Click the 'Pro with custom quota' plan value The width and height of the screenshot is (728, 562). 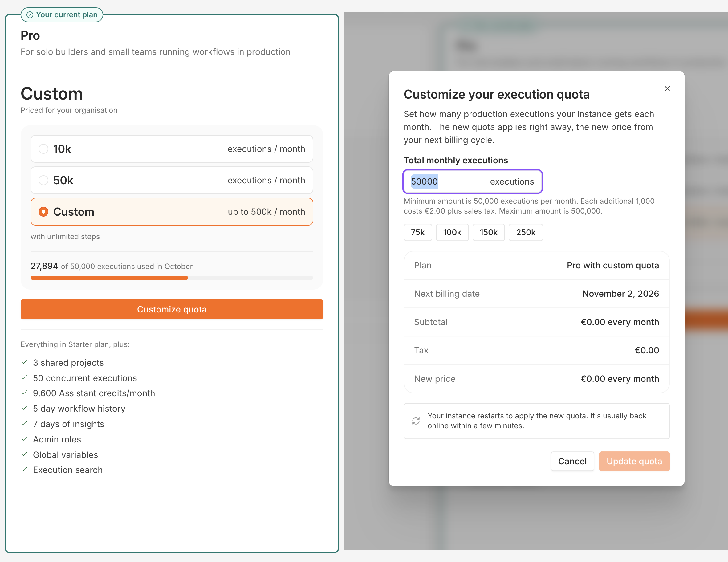(613, 265)
